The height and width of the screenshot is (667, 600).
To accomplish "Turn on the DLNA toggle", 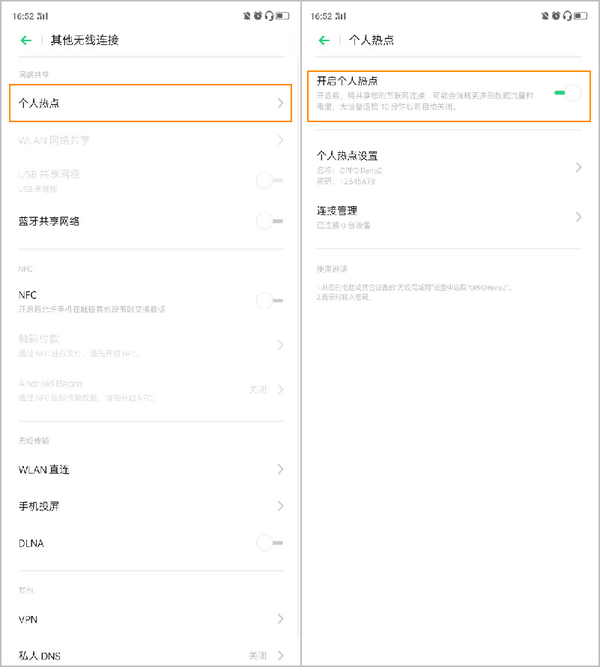I will click(x=265, y=543).
